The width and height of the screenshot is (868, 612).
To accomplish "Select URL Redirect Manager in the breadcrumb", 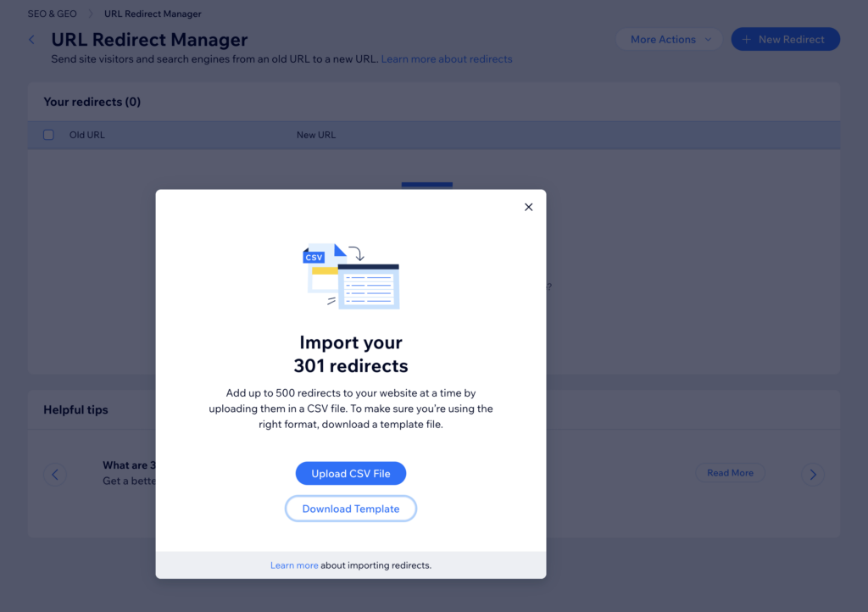I will 152,14.
